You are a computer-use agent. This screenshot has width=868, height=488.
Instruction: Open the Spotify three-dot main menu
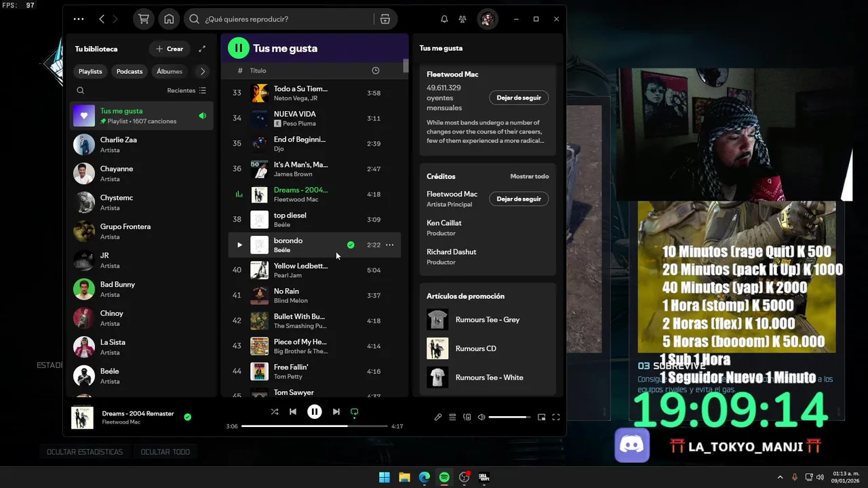pyautogui.click(x=79, y=19)
